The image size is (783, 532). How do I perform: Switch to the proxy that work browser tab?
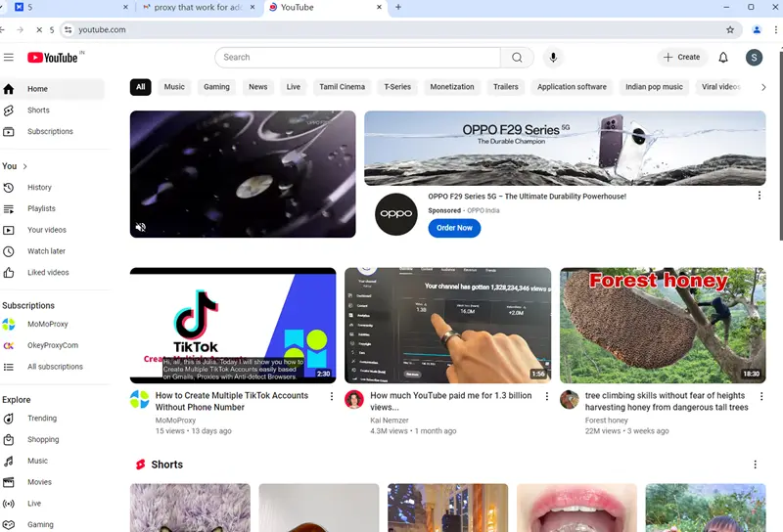click(x=199, y=8)
